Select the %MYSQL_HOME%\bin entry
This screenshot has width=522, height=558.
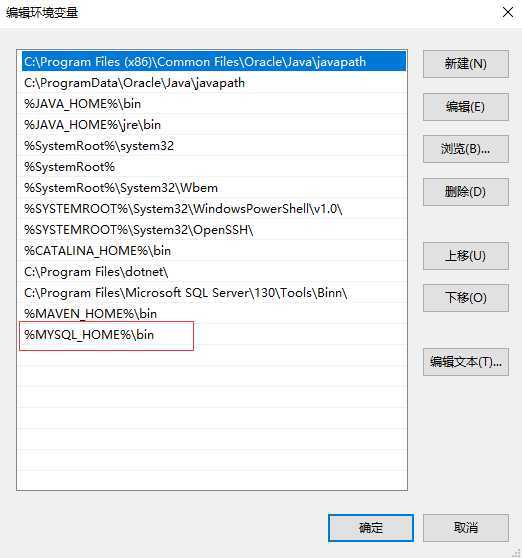(213, 335)
